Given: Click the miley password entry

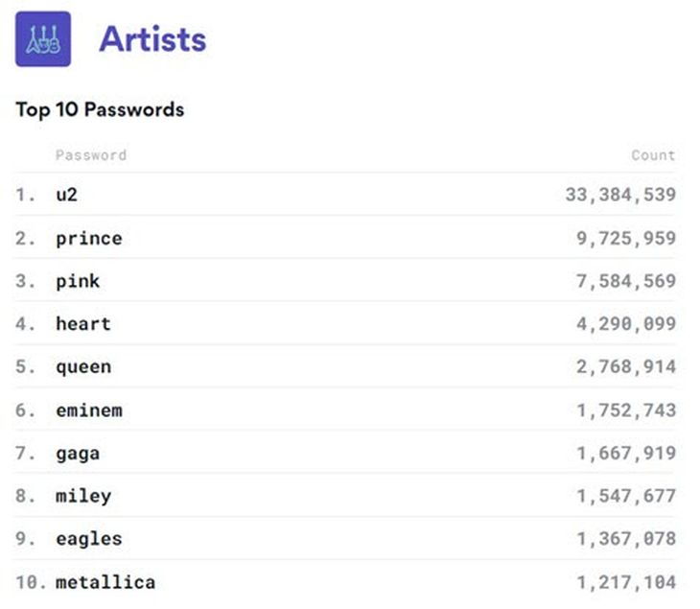Looking at the screenshot, I should (x=83, y=496).
